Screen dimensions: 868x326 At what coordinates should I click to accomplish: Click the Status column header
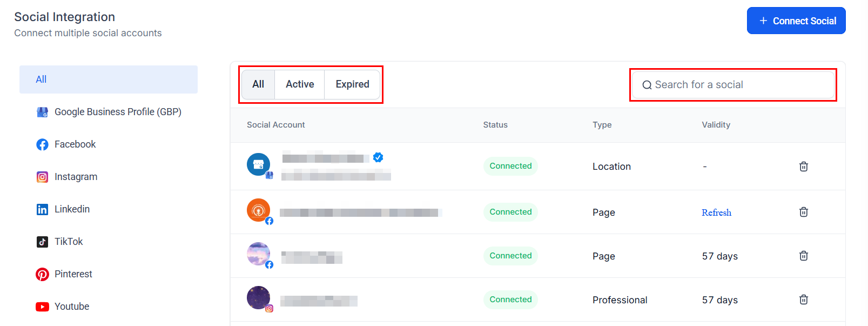pyautogui.click(x=495, y=125)
